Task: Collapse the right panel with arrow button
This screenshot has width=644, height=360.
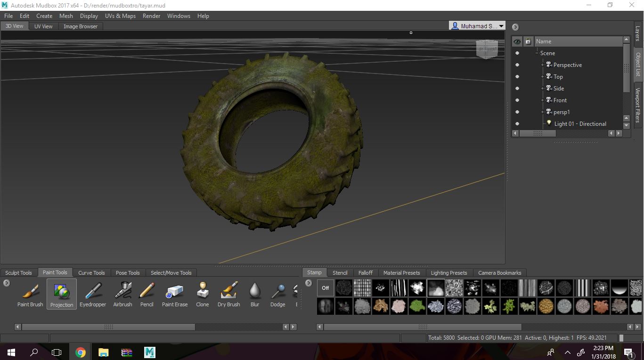Action: click(x=515, y=27)
